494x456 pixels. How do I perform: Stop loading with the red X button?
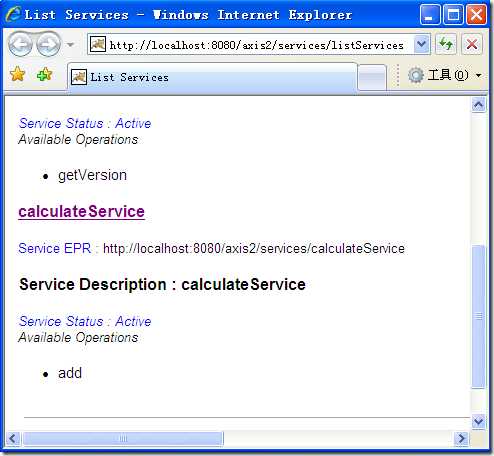coord(472,44)
